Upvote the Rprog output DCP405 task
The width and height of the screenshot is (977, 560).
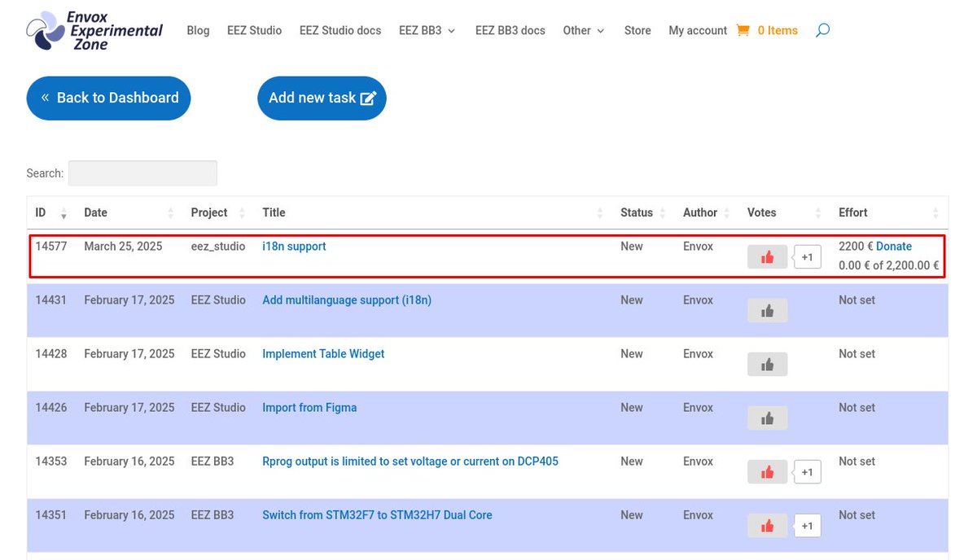(x=767, y=472)
